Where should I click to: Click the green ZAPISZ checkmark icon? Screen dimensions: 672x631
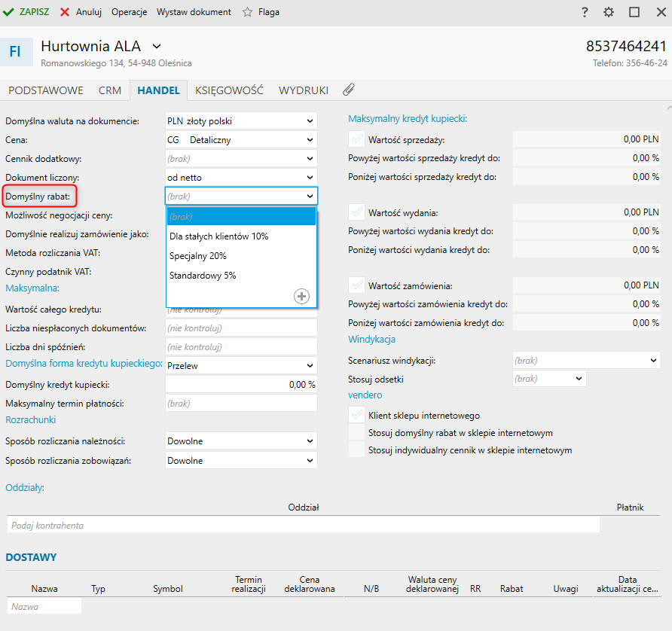click(8, 12)
